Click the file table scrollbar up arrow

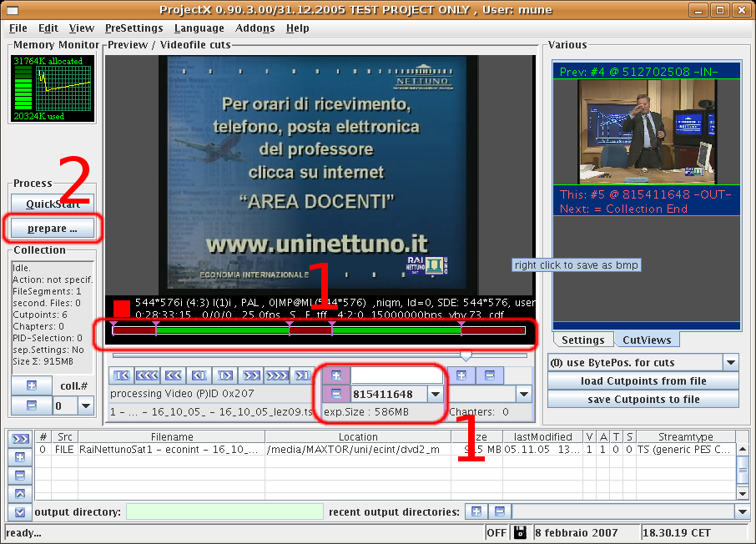point(743,449)
